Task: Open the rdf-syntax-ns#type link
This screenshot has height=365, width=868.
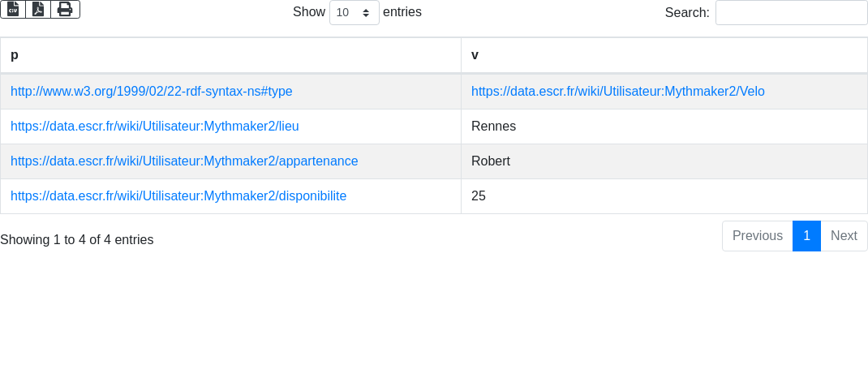Action: 152,92
